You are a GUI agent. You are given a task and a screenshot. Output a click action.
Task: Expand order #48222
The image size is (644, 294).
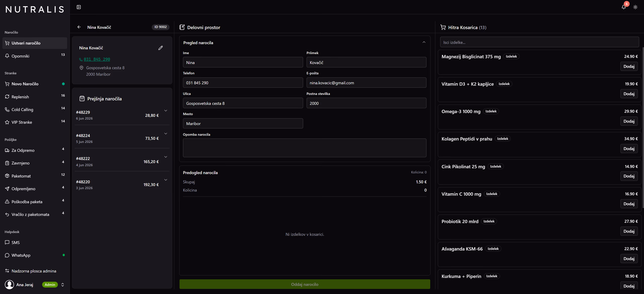coord(166,157)
